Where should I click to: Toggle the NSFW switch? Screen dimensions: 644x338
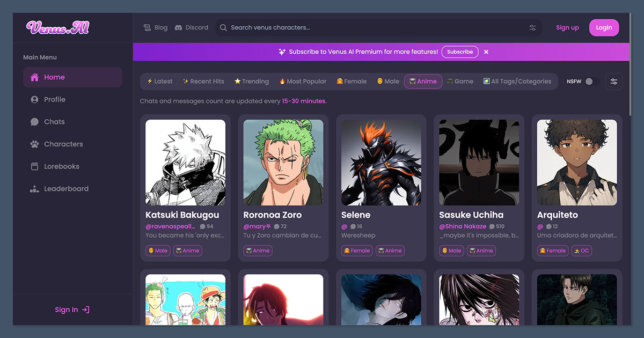[591, 82]
